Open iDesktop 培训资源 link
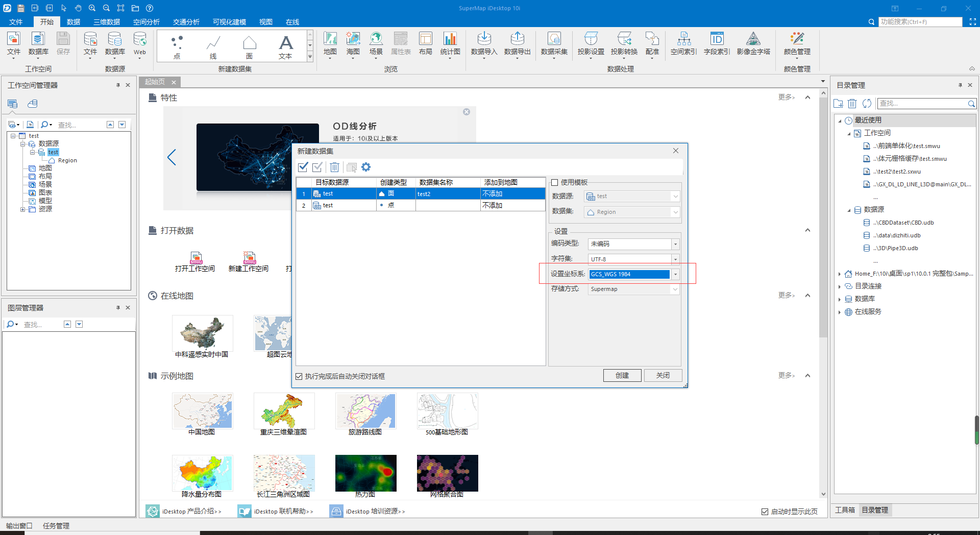Screen dimensions: 980x535 point(375,511)
